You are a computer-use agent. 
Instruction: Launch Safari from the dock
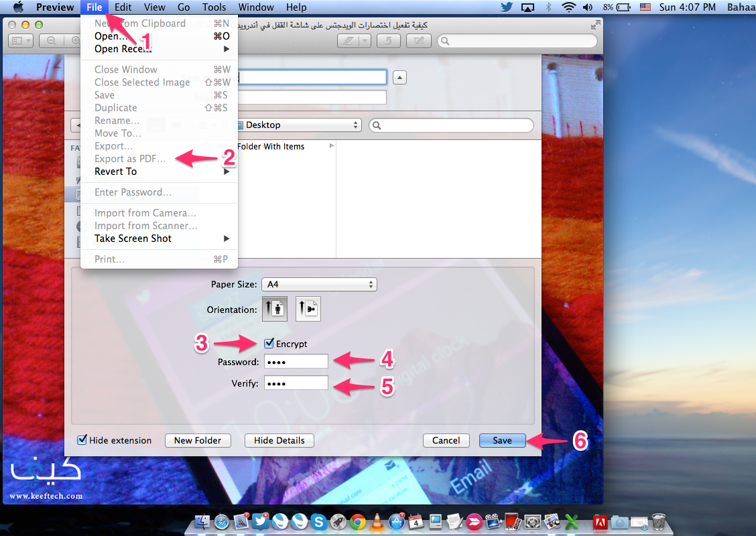[x=222, y=521]
